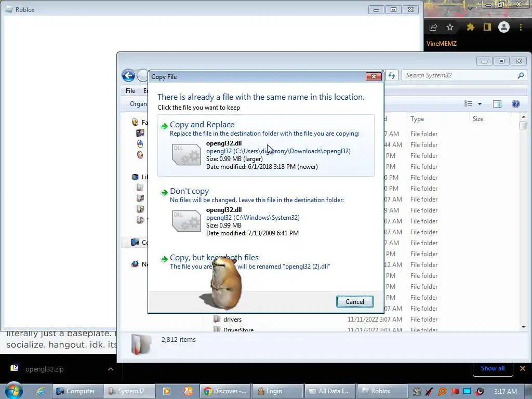Refresh the System32 folder view
Screen dimensions: 532x399
click(392, 75)
